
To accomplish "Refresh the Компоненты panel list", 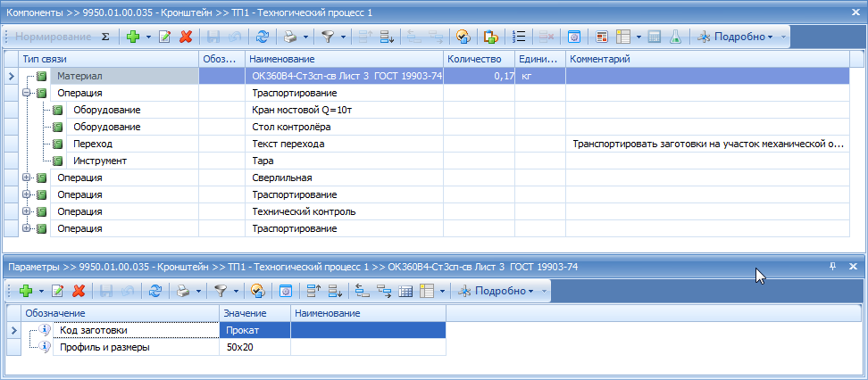I will [262, 37].
